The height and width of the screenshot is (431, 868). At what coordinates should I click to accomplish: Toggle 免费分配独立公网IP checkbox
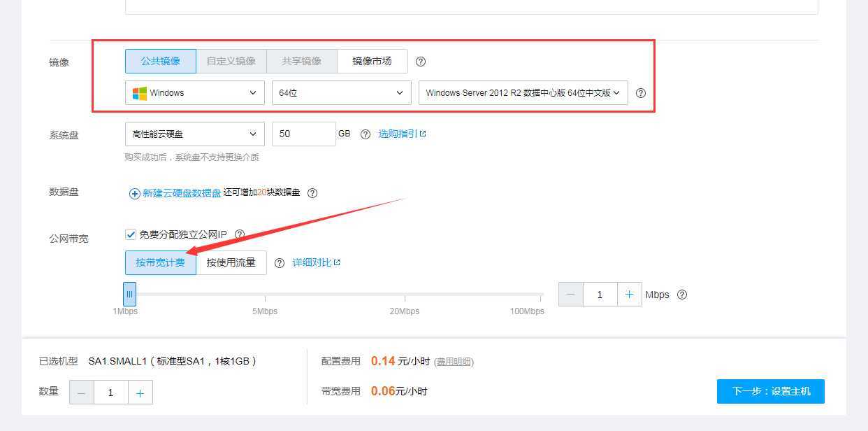(131, 234)
